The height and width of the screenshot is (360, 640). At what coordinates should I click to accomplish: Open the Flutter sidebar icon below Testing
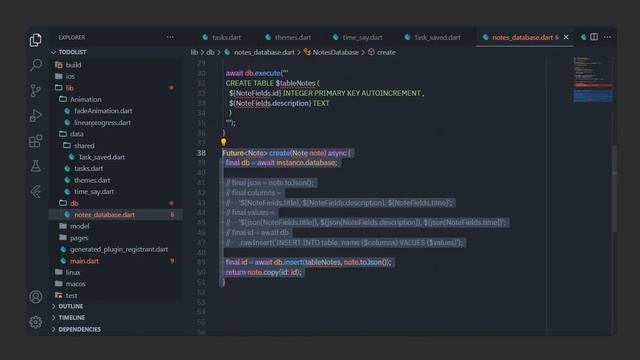coord(36,191)
